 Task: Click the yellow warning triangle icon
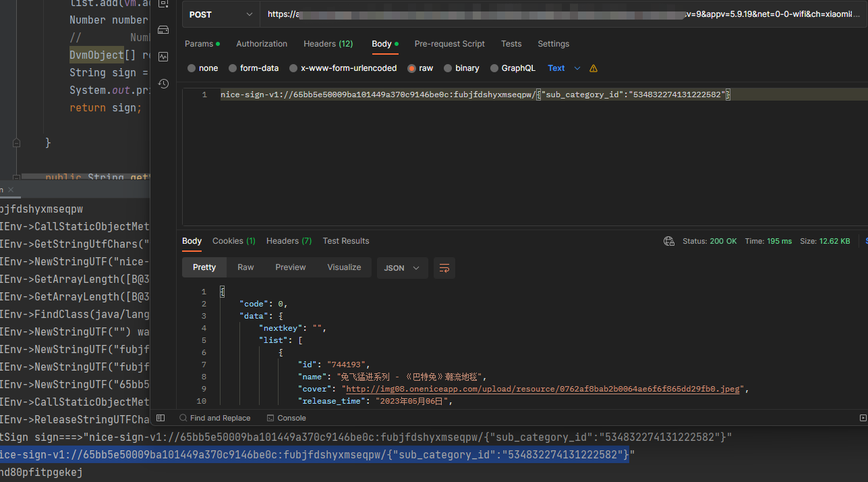tap(594, 68)
